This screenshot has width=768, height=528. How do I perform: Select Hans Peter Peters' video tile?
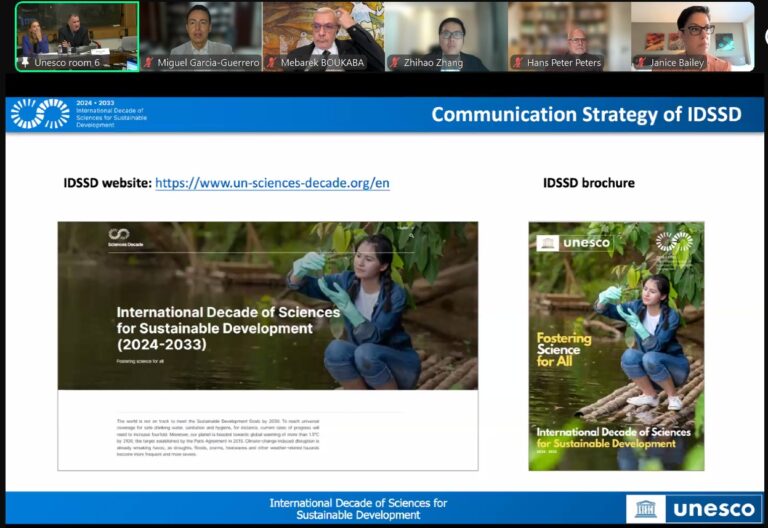[570, 36]
